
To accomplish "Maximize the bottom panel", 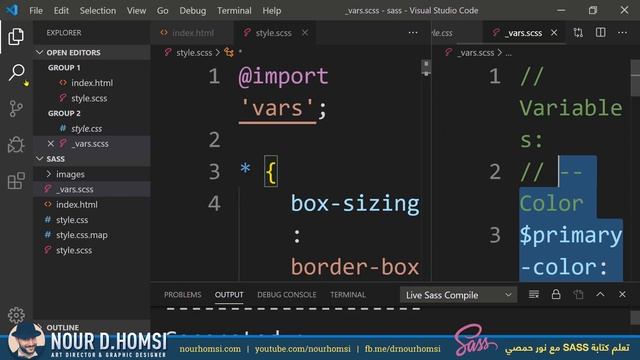I will click(600, 294).
